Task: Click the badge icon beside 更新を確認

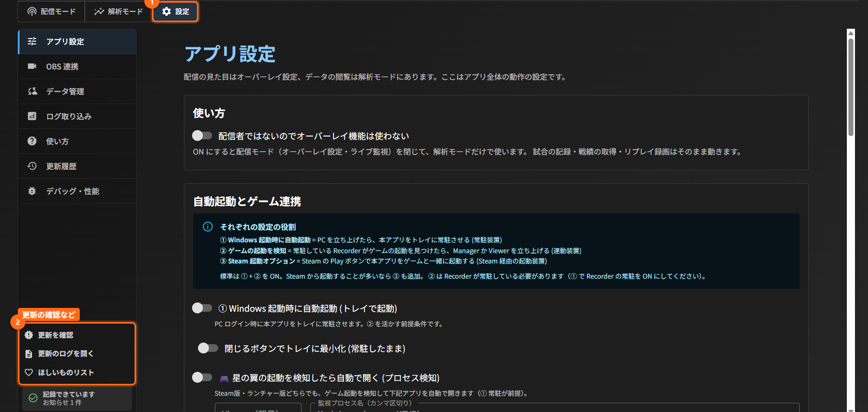Action: [29, 335]
